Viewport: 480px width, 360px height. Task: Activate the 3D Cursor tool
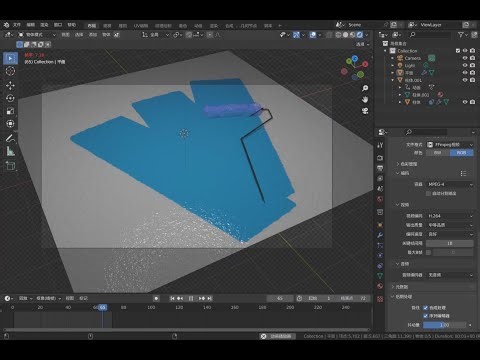[10, 71]
